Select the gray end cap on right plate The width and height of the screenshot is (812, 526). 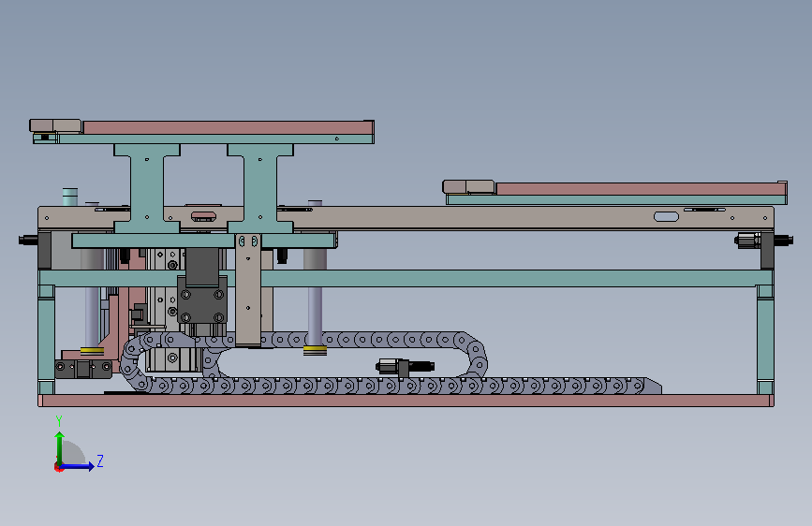click(x=468, y=186)
